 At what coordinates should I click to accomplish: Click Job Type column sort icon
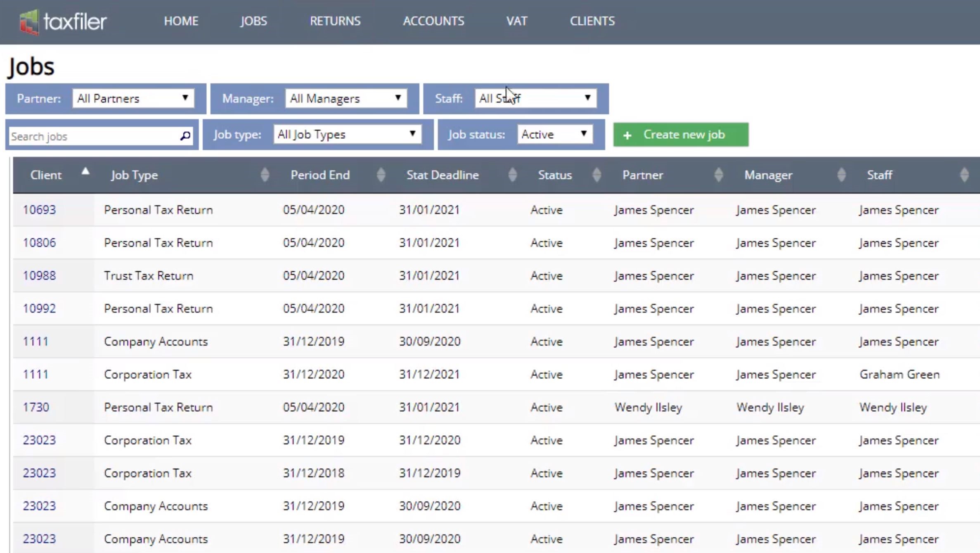pyautogui.click(x=265, y=175)
